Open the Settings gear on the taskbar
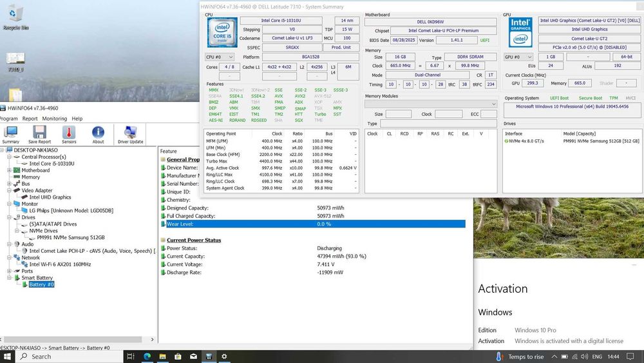Viewport: 644px width, 363px height. coord(224,357)
